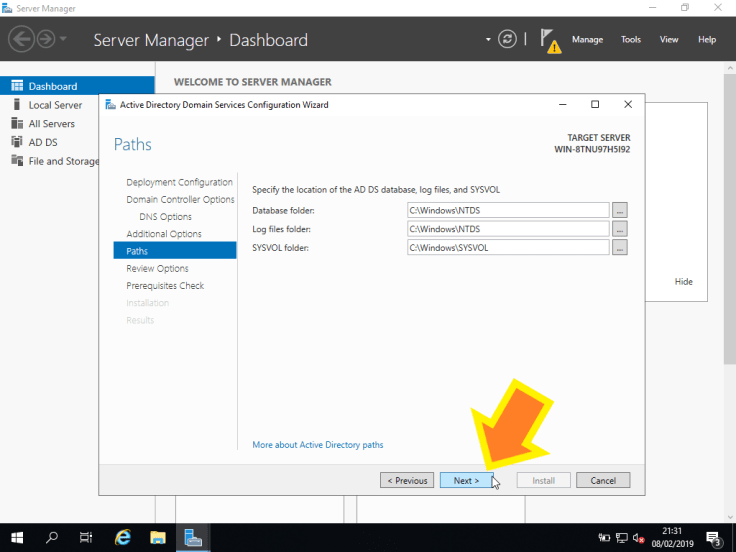Select Local Server in the sidebar
736x552 pixels.
[55, 105]
